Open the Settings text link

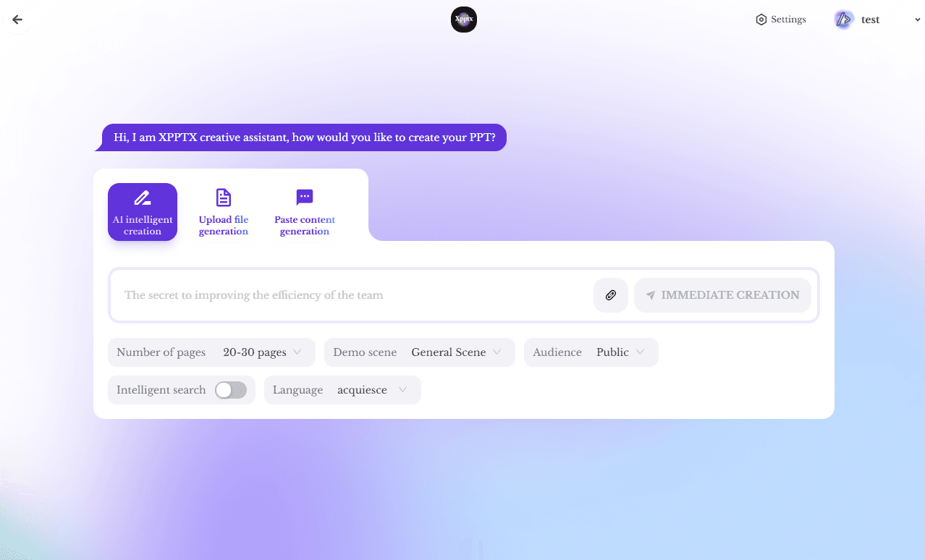click(x=788, y=20)
